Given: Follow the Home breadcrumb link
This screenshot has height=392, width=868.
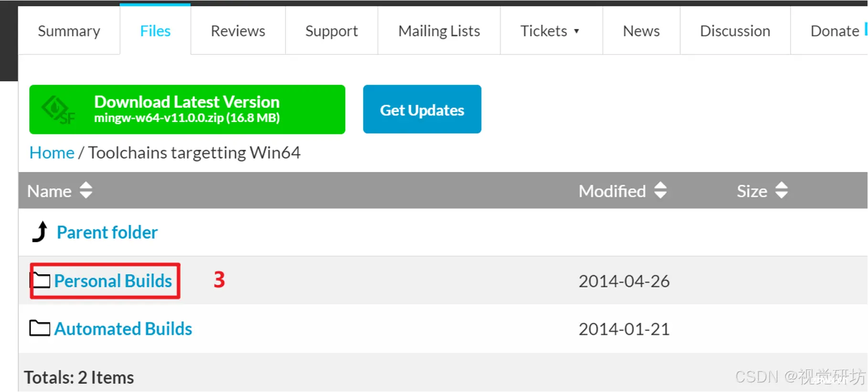Looking at the screenshot, I should click(52, 153).
